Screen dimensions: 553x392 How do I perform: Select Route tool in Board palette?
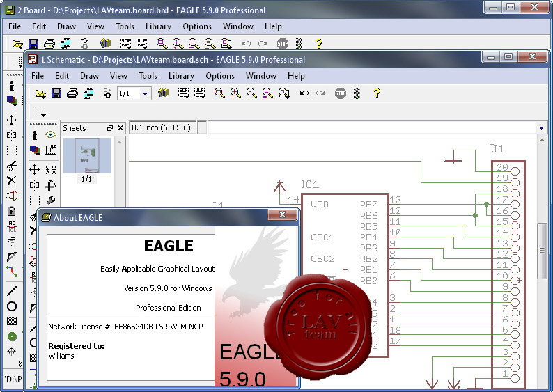12,272
